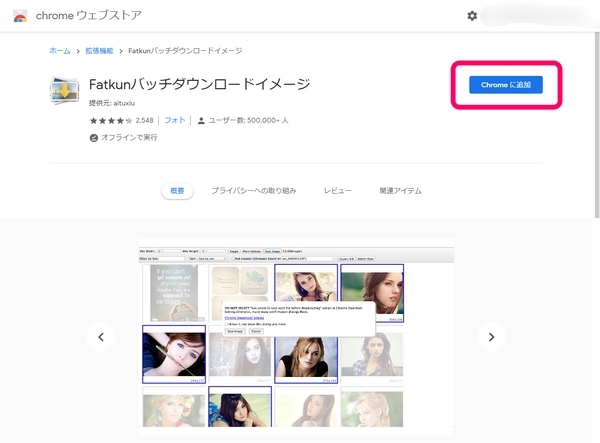
Task: Open the フォト category link
Action: click(x=174, y=121)
